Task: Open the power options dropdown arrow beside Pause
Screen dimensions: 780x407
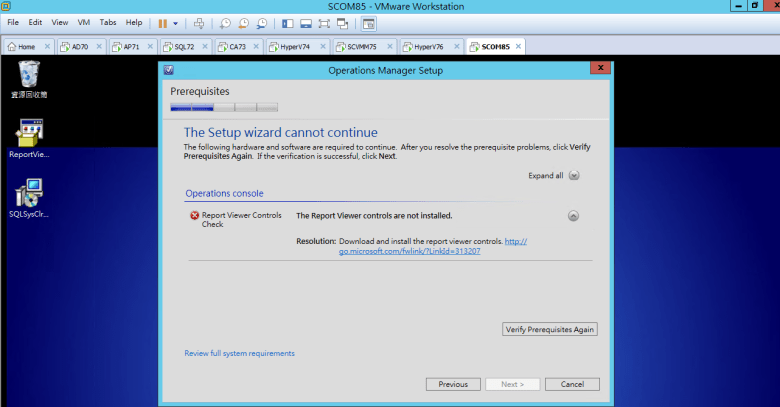Action: coord(176,22)
